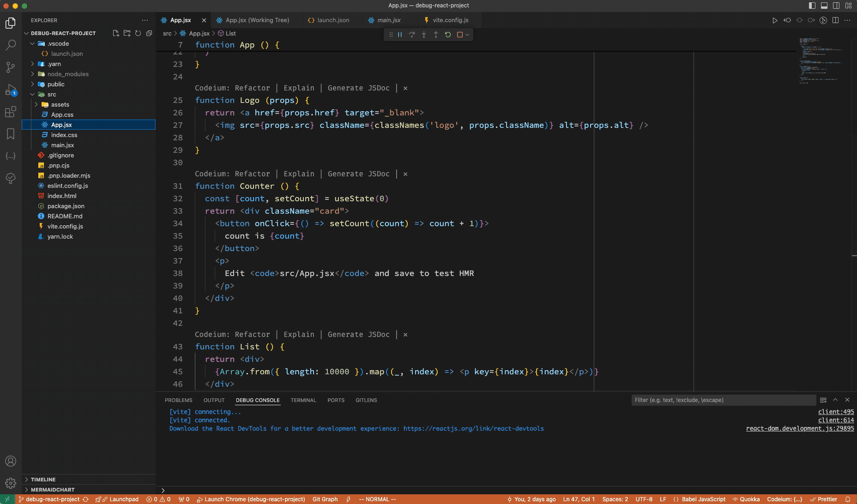Expand the TIMELINE section
This screenshot has width=857, height=504.
(x=43, y=480)
